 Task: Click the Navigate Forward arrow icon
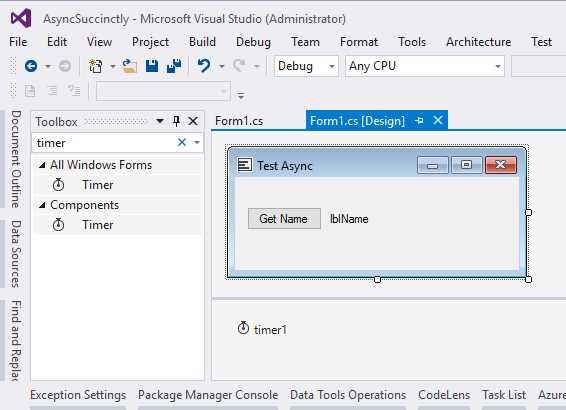point(65,66)
